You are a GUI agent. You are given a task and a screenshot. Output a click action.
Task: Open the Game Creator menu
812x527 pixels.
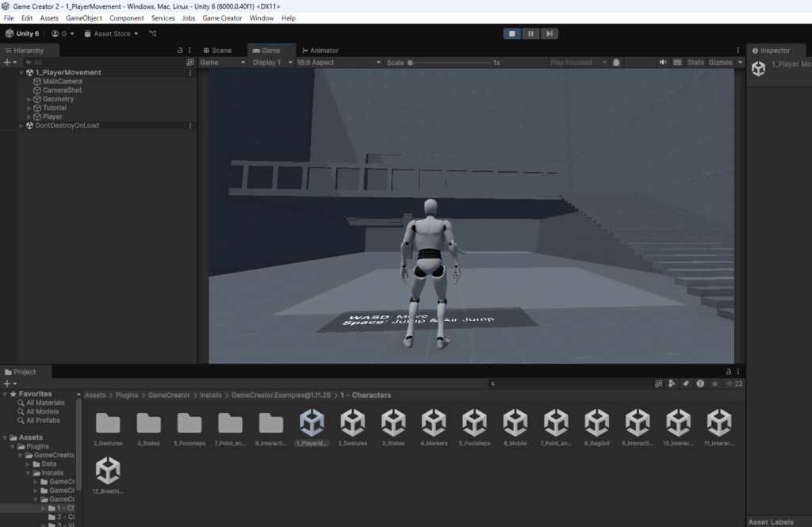click(222, 18)
